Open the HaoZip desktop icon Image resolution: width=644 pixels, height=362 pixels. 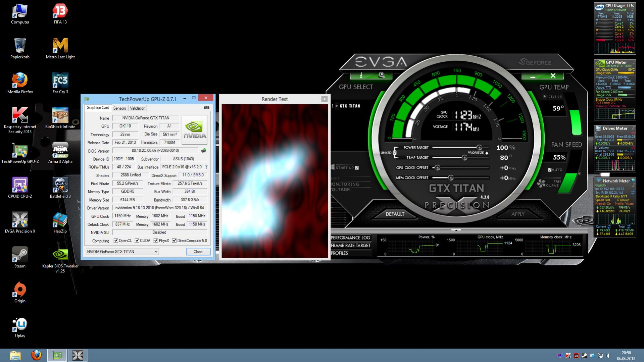tap(60, 223)
